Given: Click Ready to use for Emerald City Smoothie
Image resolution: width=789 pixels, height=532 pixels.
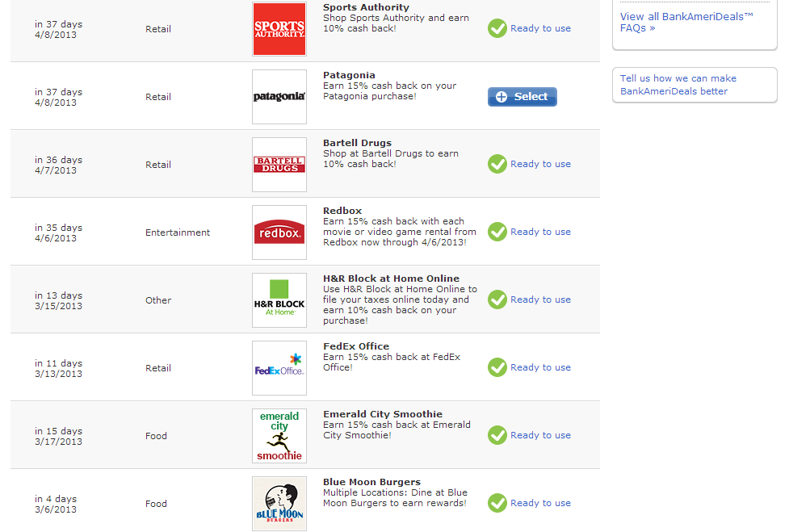Looking at the screenshot, I should pos(540,435).
